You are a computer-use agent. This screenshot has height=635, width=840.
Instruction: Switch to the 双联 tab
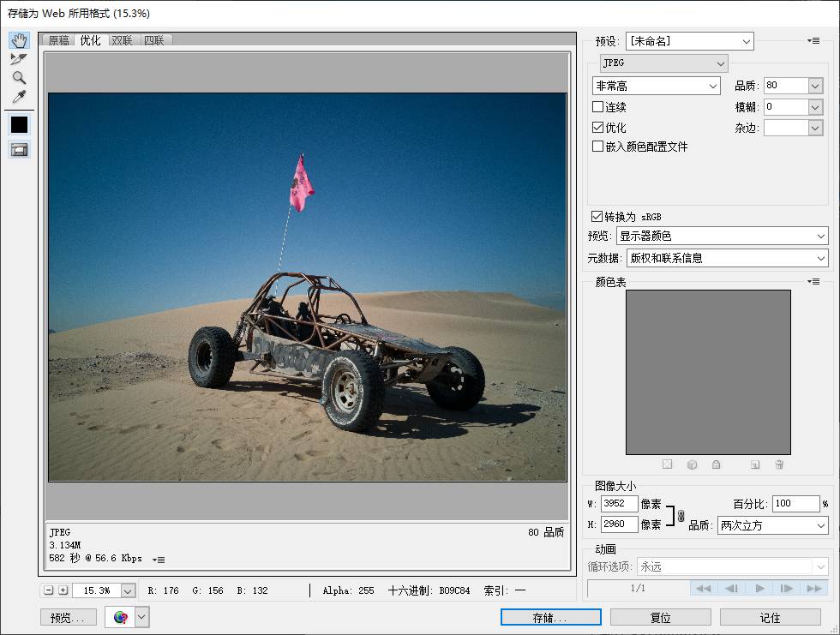[x=122, y=40]
